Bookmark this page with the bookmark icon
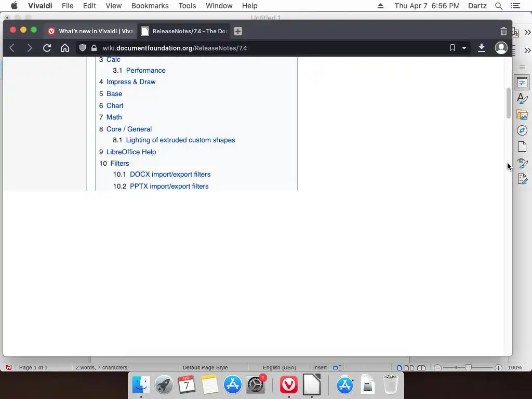The image size is (532, 399). click(x=453, y=48)
